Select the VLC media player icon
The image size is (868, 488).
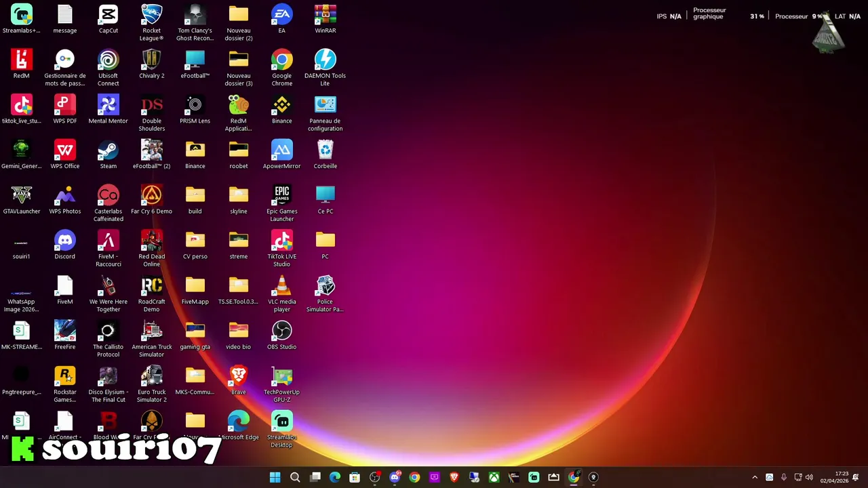(281, 294)
